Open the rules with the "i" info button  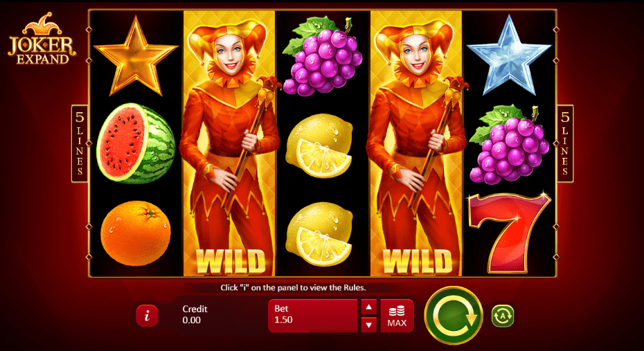coord(147,316)
